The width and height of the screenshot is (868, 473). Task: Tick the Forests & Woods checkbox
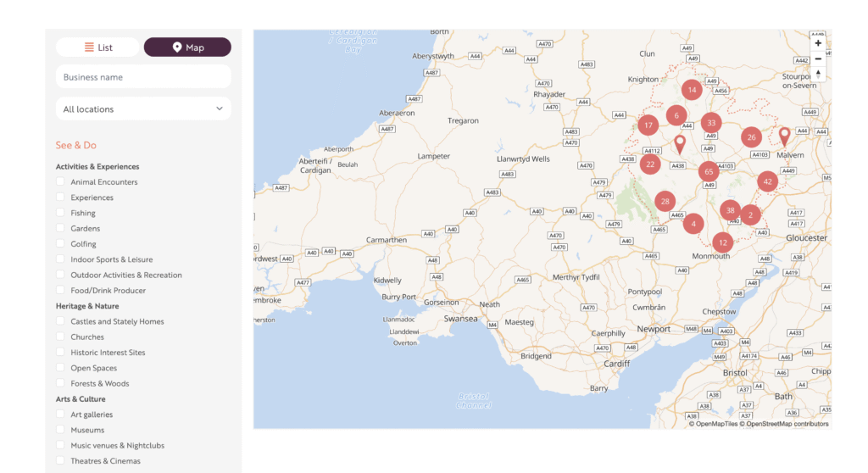[x=60, y=383]
